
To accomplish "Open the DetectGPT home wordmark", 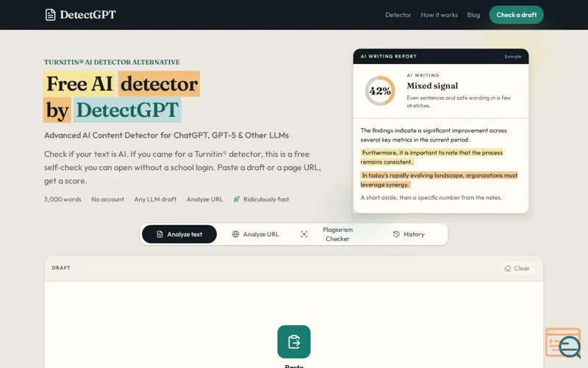I will [87, 15].
